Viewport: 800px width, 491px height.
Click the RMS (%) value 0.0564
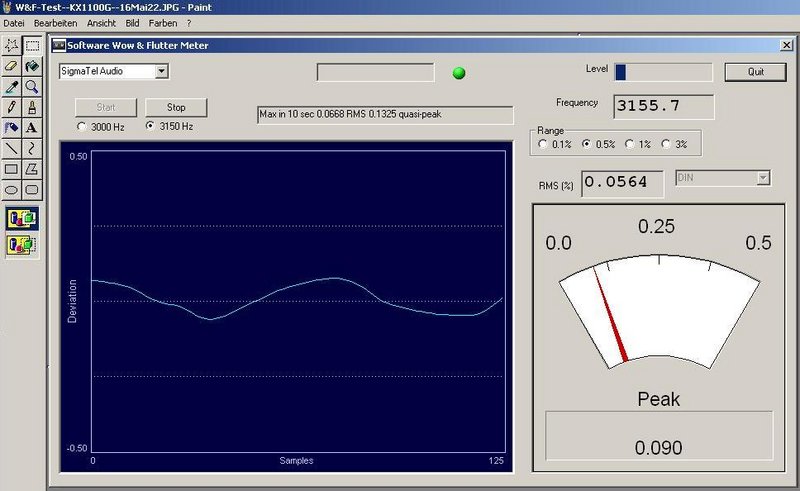[622, 183]
